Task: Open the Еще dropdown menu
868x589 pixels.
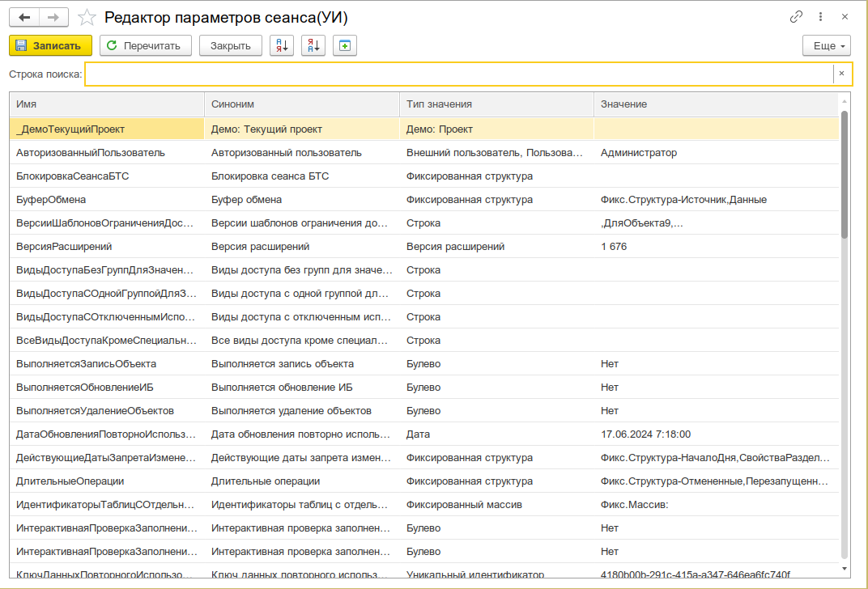Action: click(827, 46)
